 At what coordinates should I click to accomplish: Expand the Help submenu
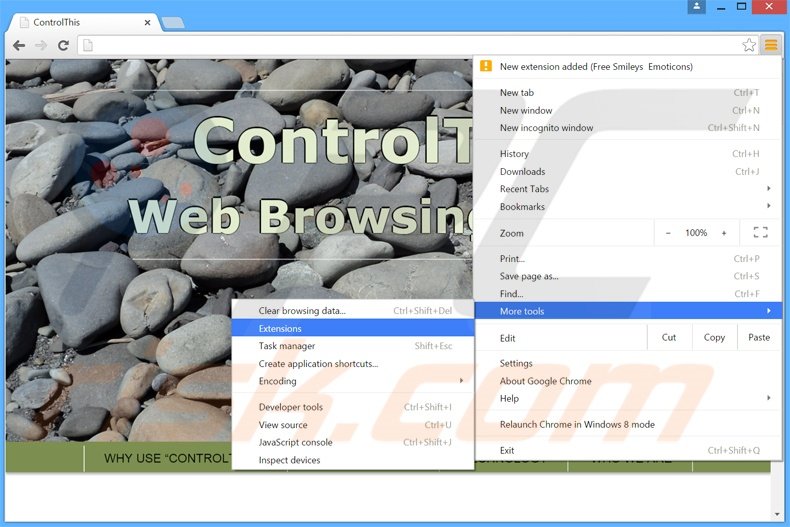tap(628, 399)
